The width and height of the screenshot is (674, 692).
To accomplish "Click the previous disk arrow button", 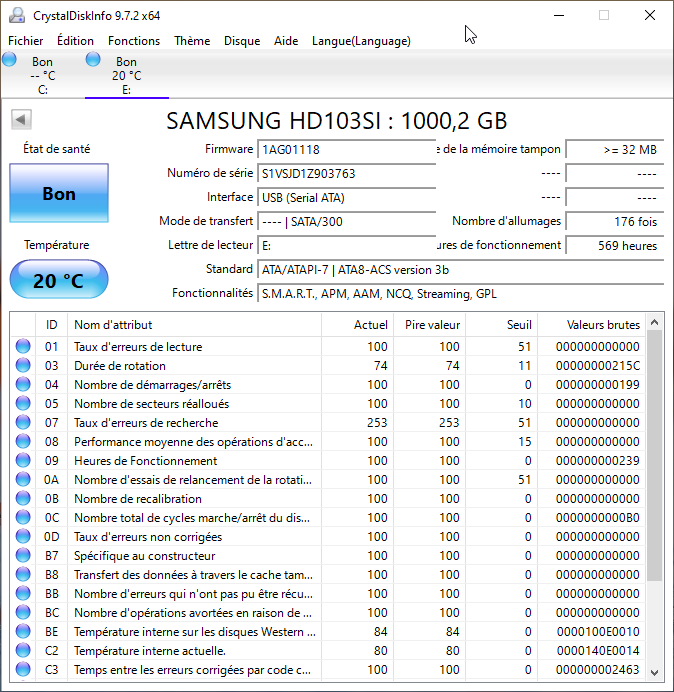I will [21, 120].
